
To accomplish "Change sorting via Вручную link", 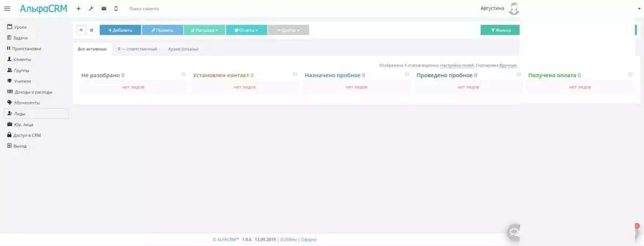I will pos(508,65).
